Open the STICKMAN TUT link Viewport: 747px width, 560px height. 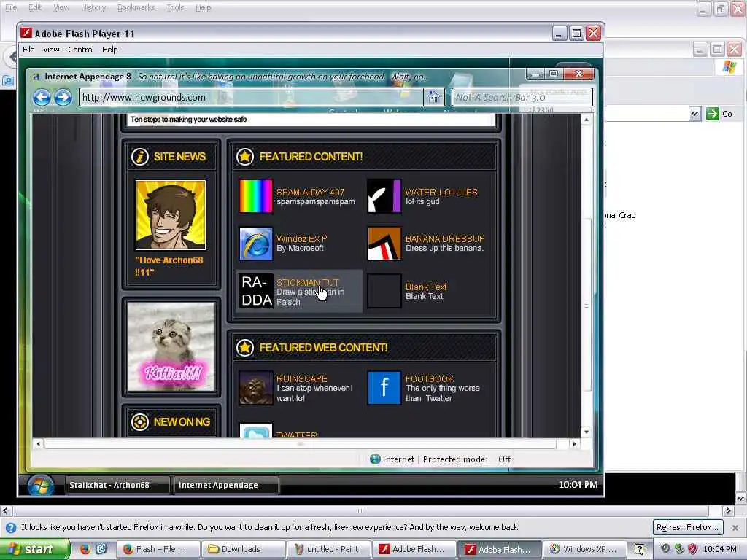307,282
